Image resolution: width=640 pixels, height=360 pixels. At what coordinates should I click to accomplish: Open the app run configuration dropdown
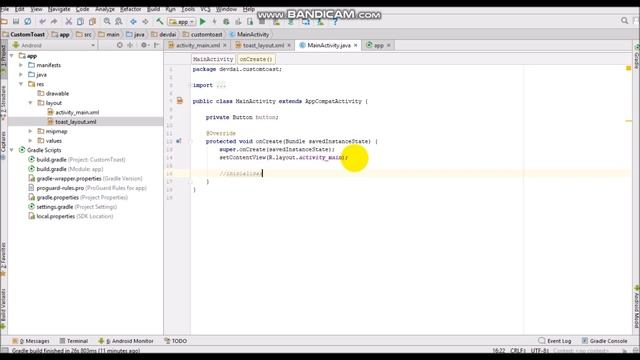(182, 22)
